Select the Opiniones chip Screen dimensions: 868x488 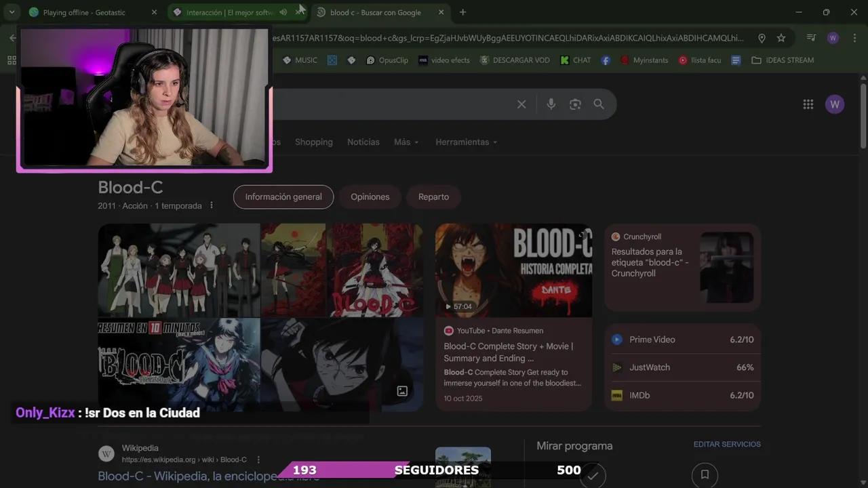click(370, 197)
